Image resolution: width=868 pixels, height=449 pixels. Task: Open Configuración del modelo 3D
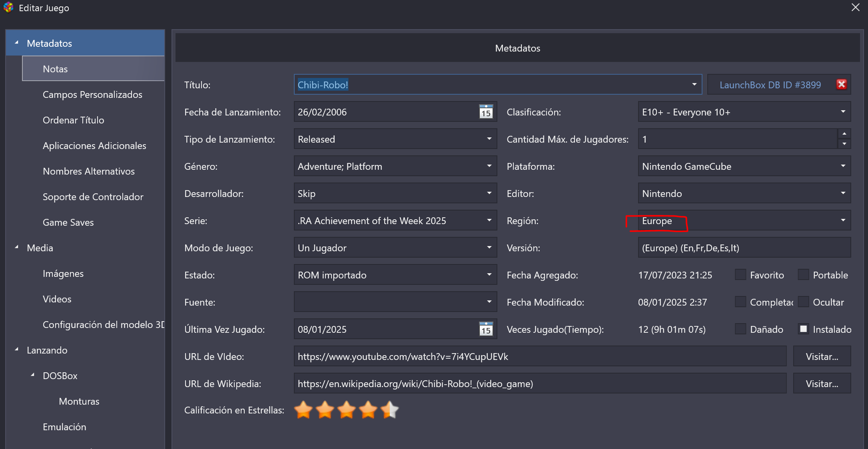[x=104, y=325]
